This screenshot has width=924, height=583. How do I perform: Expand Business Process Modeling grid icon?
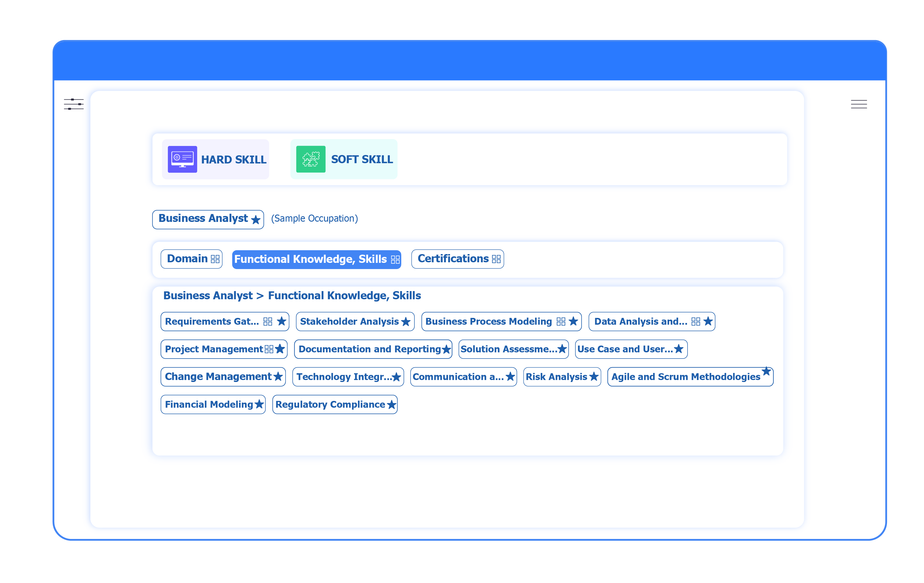(561, 321)
